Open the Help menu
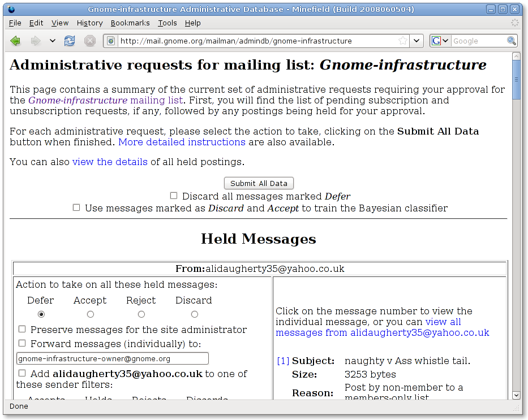 click(x=192, y=23)
